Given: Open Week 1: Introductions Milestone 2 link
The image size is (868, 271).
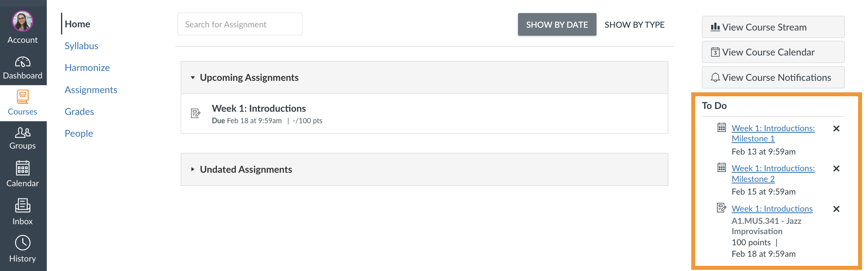Looking at the screenshot, I should pyautogui.click(x=772, y=174).
